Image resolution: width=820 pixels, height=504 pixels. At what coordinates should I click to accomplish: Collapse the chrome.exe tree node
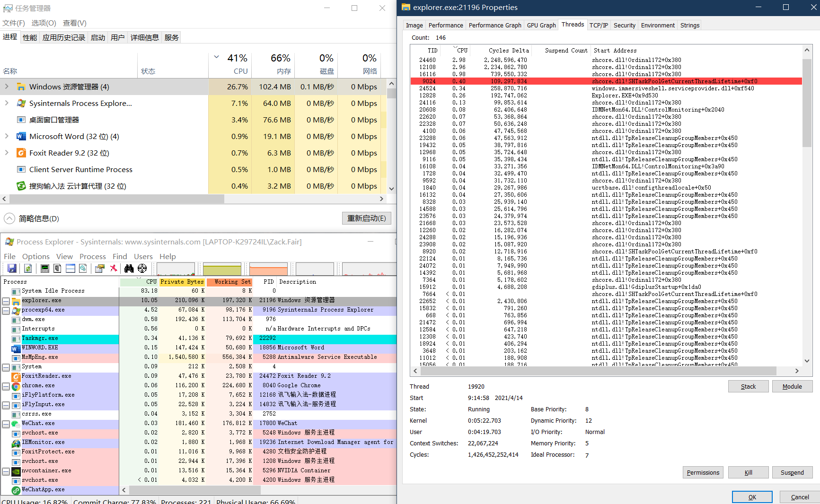[x=6, y=386]
